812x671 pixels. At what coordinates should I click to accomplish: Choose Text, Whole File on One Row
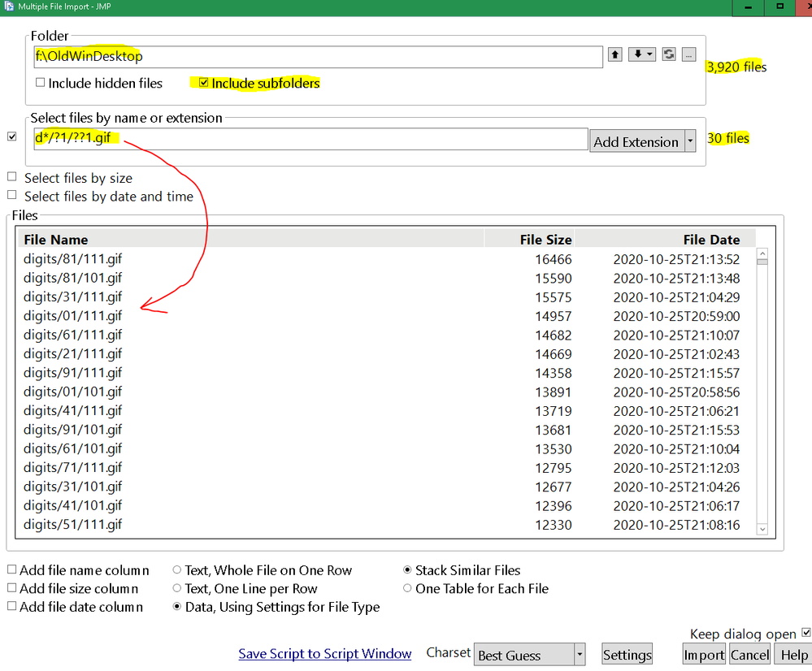[x=176, y=570]
